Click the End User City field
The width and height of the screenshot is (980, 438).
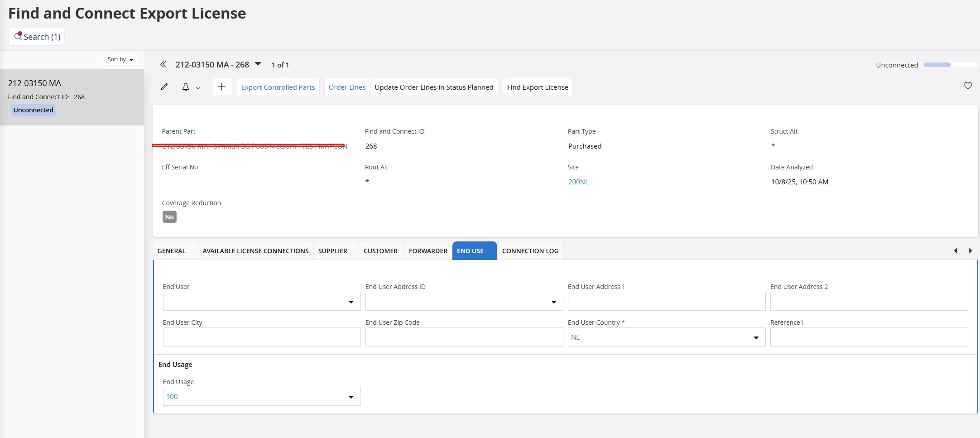[261, 337]
